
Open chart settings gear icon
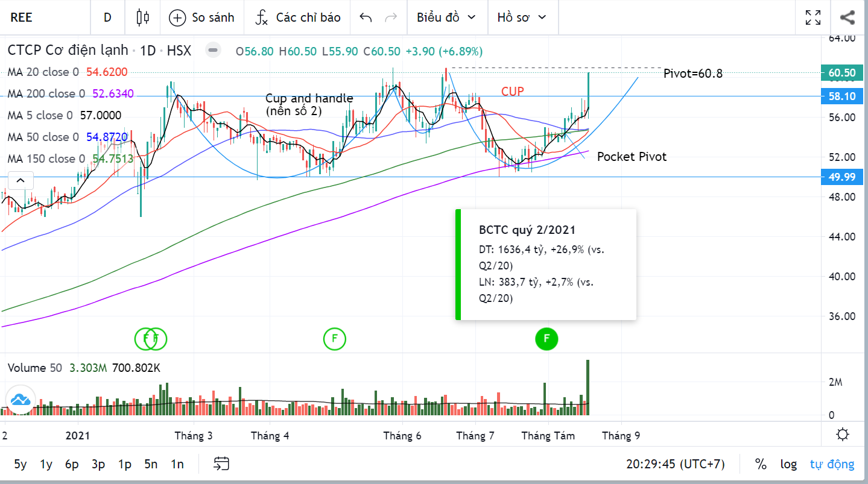843,435
